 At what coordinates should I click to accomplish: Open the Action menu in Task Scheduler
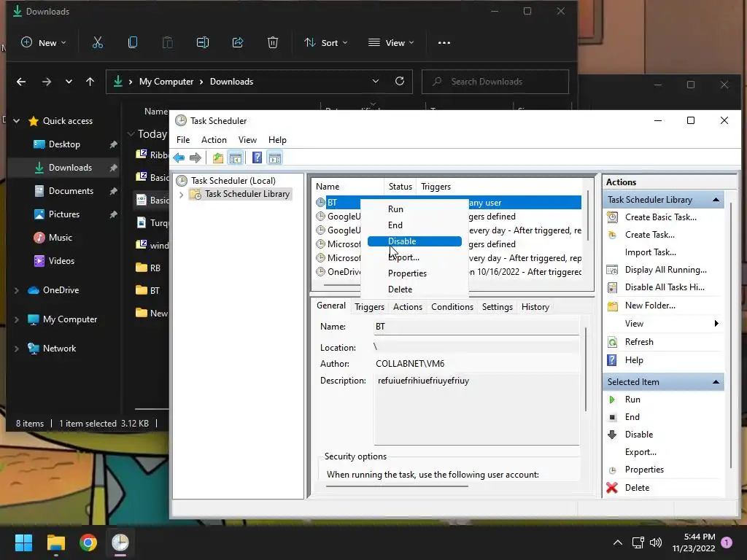click(214, 140)
